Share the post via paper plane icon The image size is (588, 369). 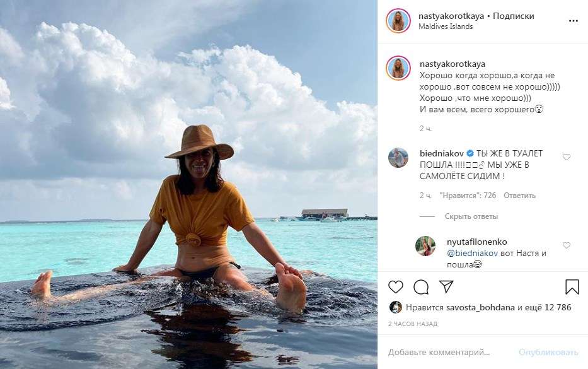(446, 287)
